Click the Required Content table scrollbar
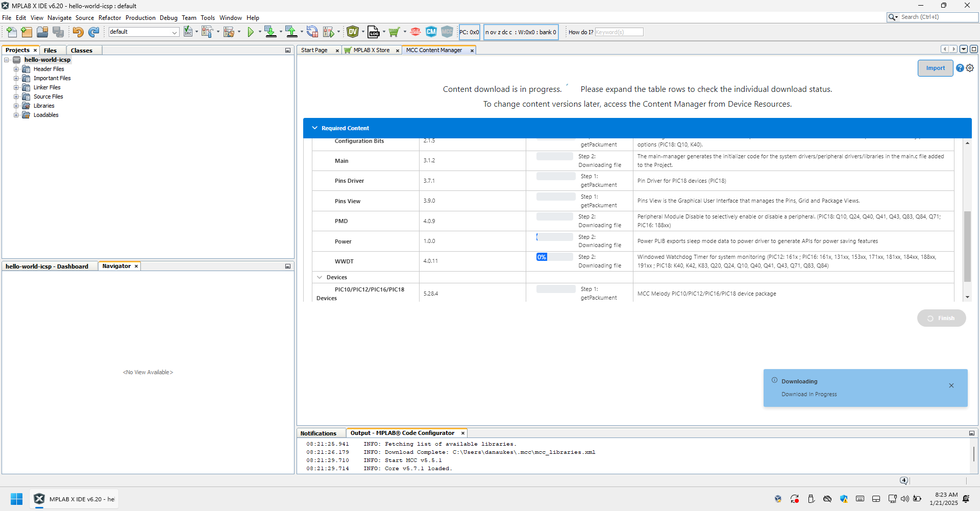 [x=967, y=246]
